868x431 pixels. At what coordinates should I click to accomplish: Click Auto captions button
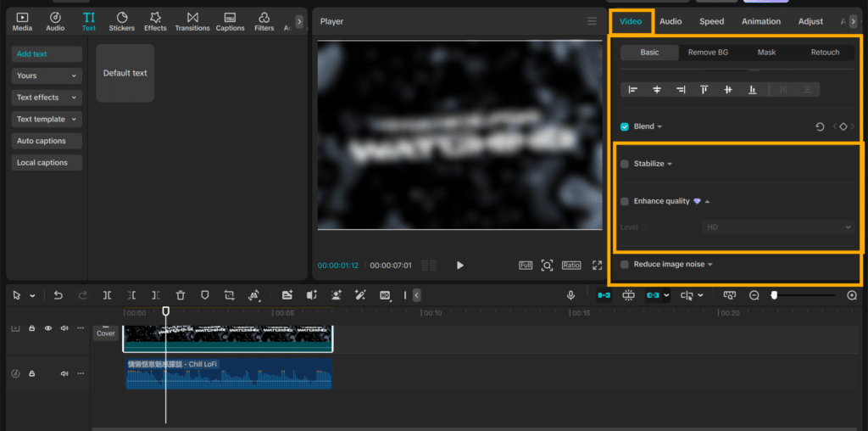pos(47,142)
